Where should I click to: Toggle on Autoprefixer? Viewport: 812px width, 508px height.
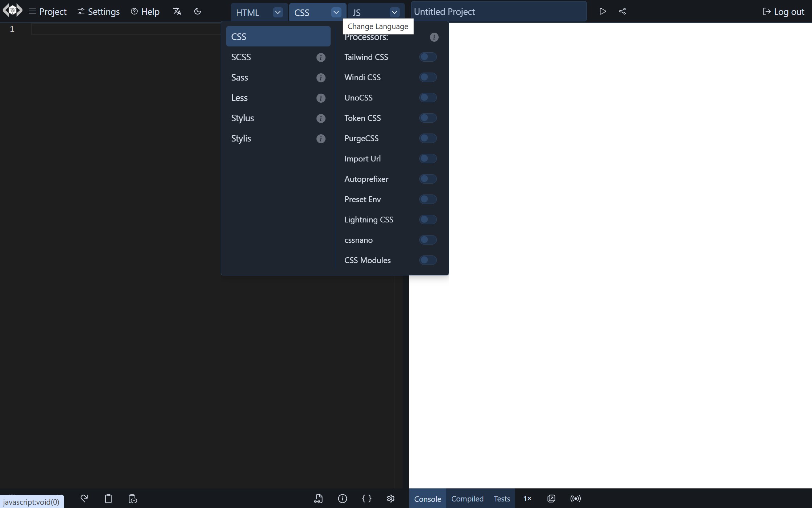click(428, 179)
